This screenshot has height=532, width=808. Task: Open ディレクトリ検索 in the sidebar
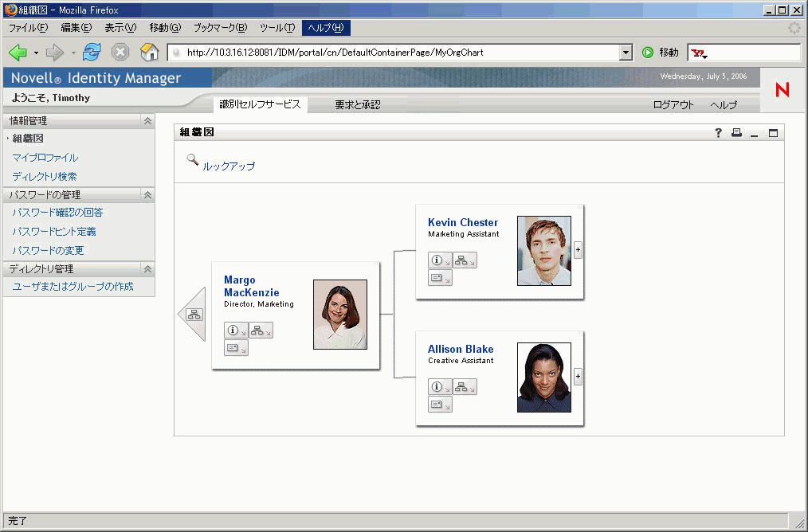45,177
